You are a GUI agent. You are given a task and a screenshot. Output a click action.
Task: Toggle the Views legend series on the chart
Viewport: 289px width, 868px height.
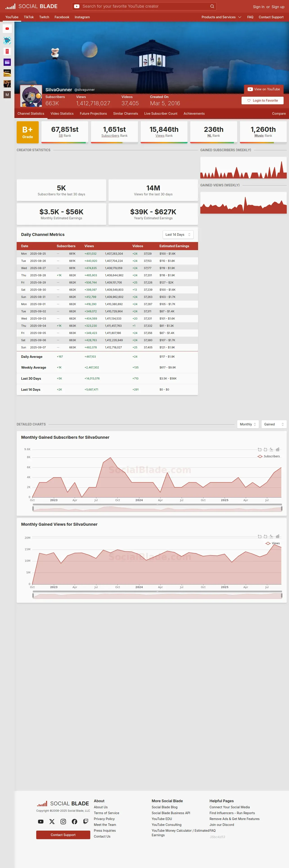(x=273, y=543)
